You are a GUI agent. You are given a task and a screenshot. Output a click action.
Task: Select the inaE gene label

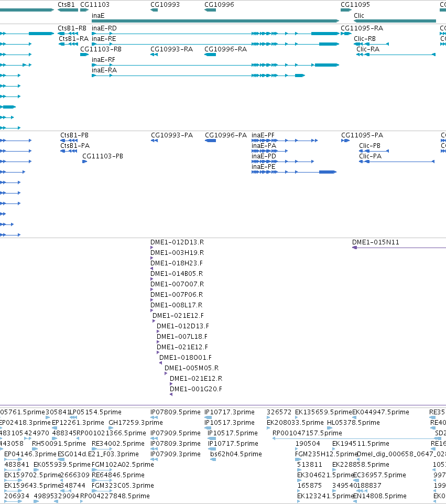click(x=98, y=15)
